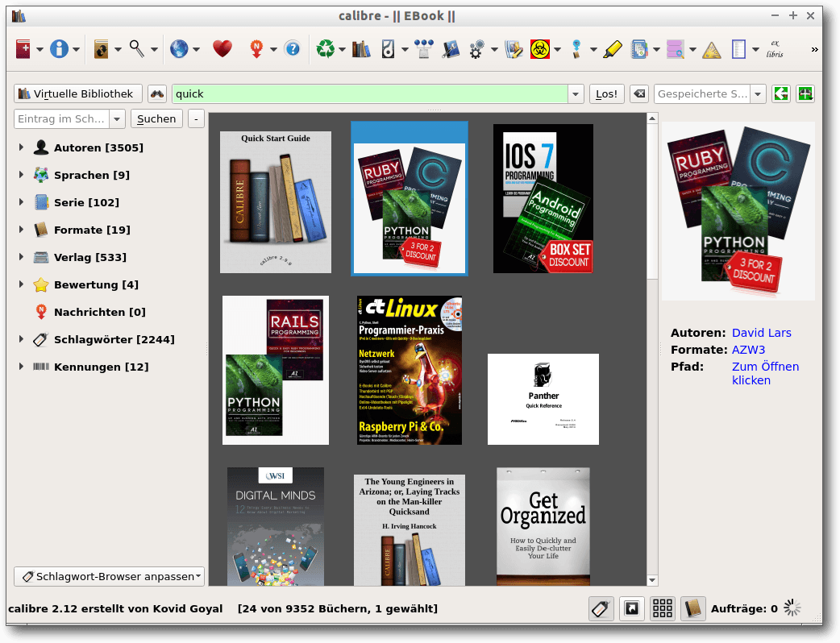Open the David Lars author link
This screenshot has height=643, width=840.
click(x=761, y=333)
